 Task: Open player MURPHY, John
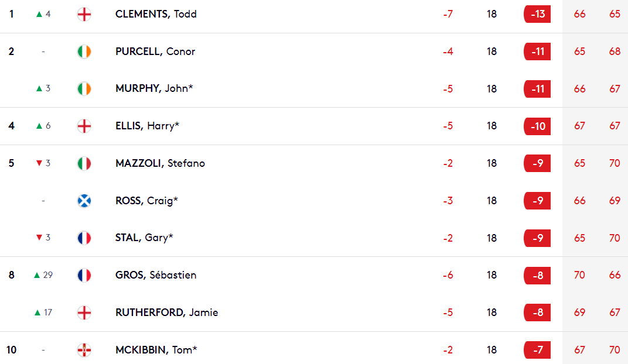tap(154, 88)
